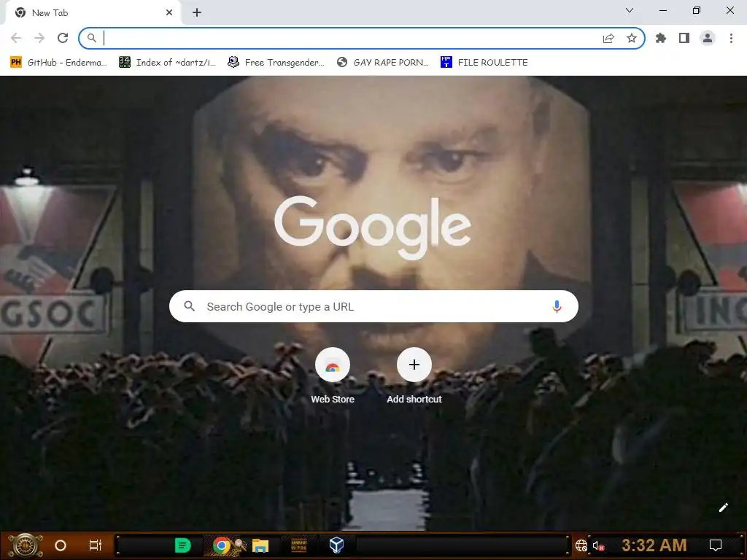The image size is (747, 560).
Task: Open the Chrome profile avatar
Action: point(708,38)
